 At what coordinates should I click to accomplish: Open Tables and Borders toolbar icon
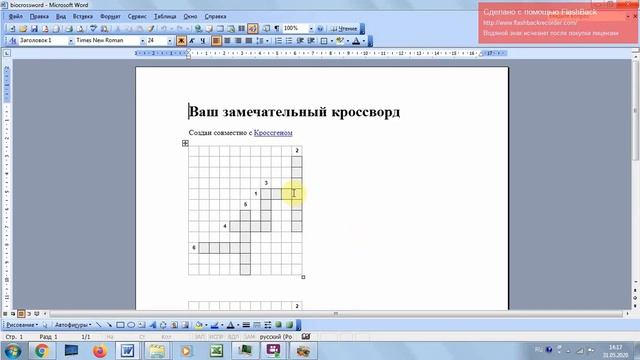pos(209,29)
